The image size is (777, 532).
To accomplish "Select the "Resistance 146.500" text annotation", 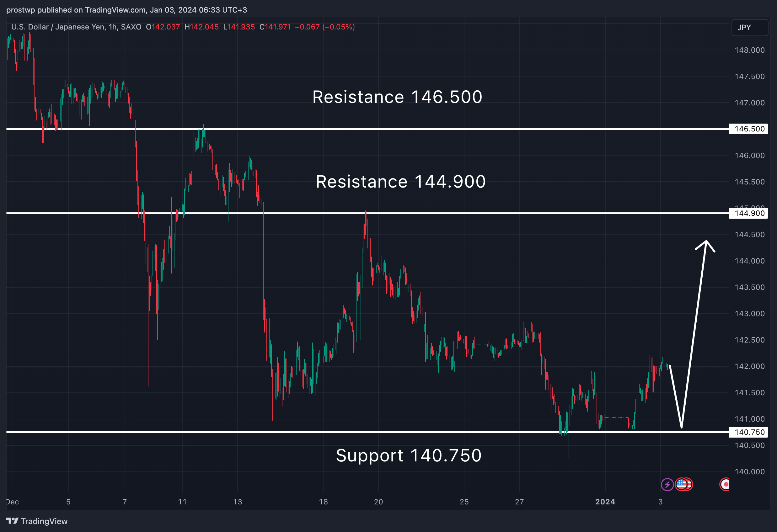I will coord(397,97).
